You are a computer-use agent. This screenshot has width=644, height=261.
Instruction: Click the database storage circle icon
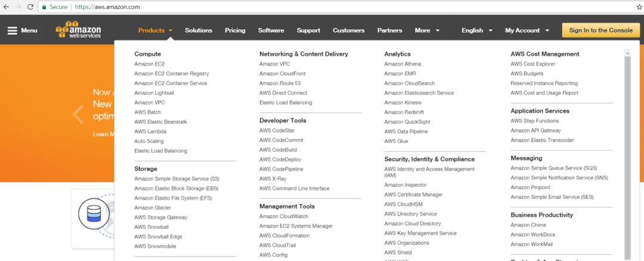[94, 213]
